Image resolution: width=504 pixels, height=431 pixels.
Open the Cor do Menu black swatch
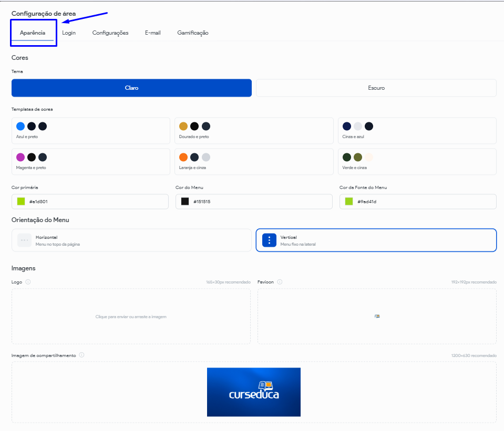(x=185, y=202)
